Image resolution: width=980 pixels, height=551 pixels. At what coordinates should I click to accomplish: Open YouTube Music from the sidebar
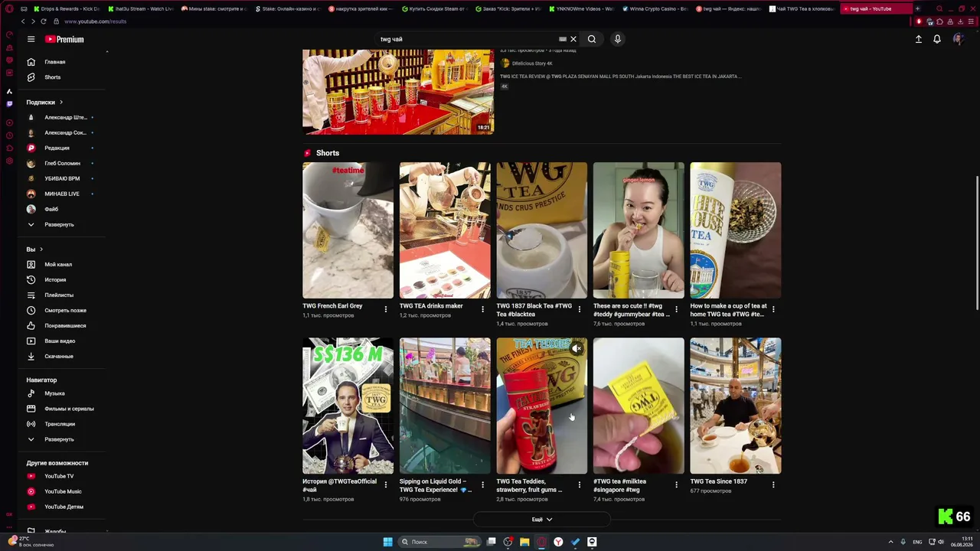tap(63, 491)
